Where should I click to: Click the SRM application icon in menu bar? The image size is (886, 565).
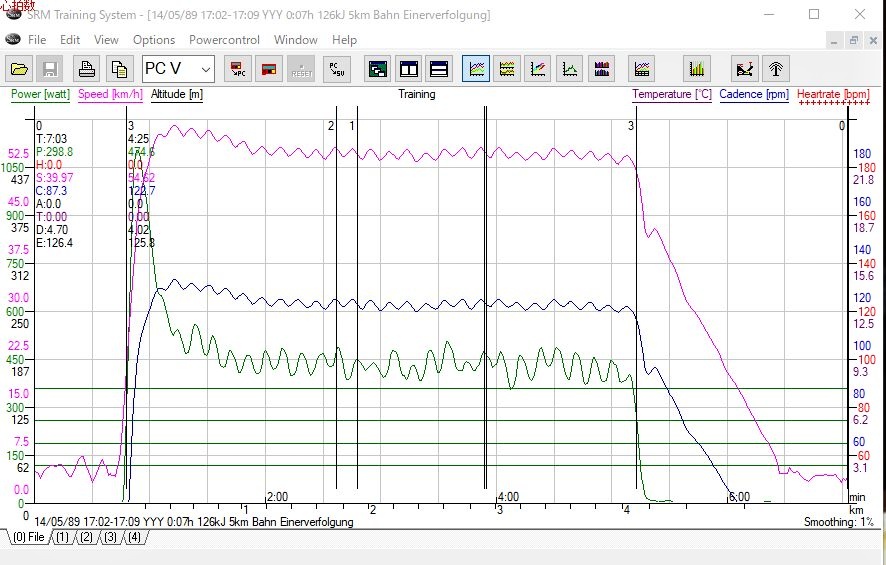coord(12,39)
